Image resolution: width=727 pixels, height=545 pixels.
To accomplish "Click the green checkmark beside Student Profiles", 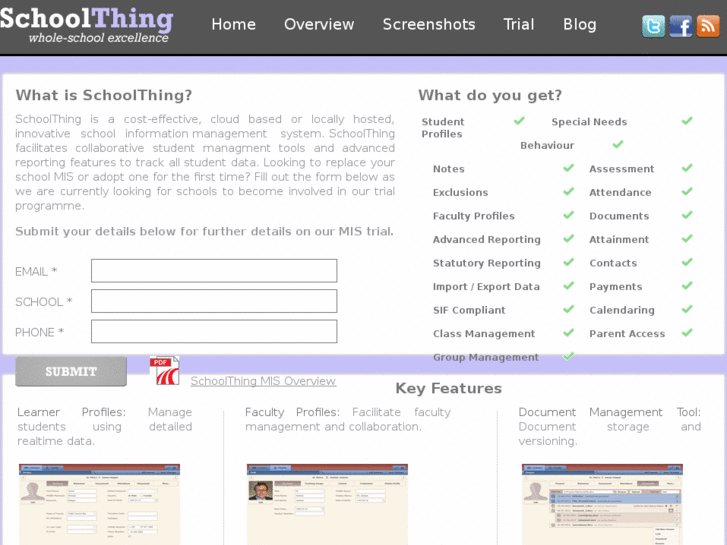I will coord(519,121).
